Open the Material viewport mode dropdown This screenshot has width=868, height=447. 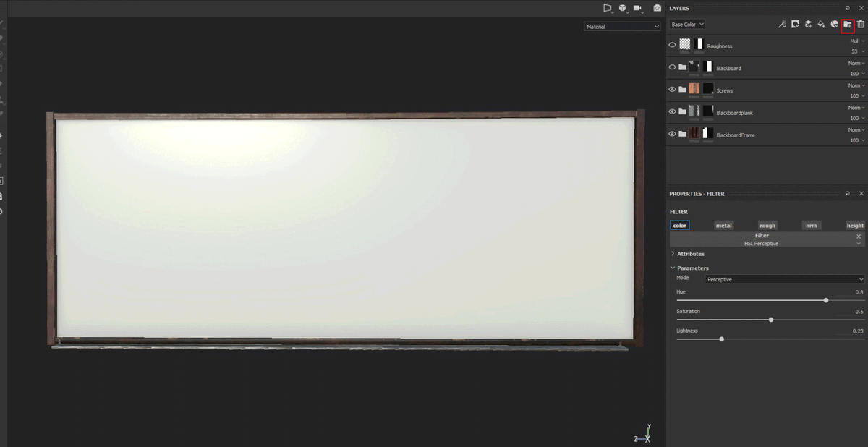[623, 27]
